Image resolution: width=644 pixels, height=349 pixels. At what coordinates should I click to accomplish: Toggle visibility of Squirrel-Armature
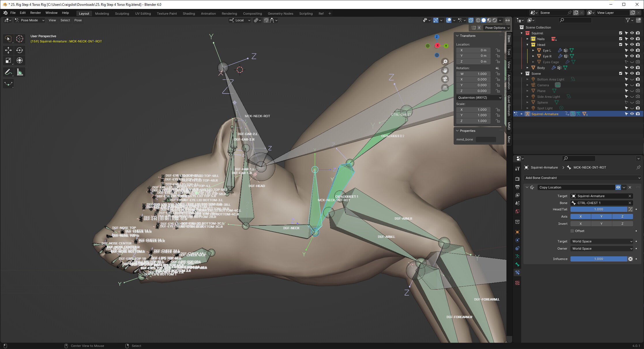(632, 114)
